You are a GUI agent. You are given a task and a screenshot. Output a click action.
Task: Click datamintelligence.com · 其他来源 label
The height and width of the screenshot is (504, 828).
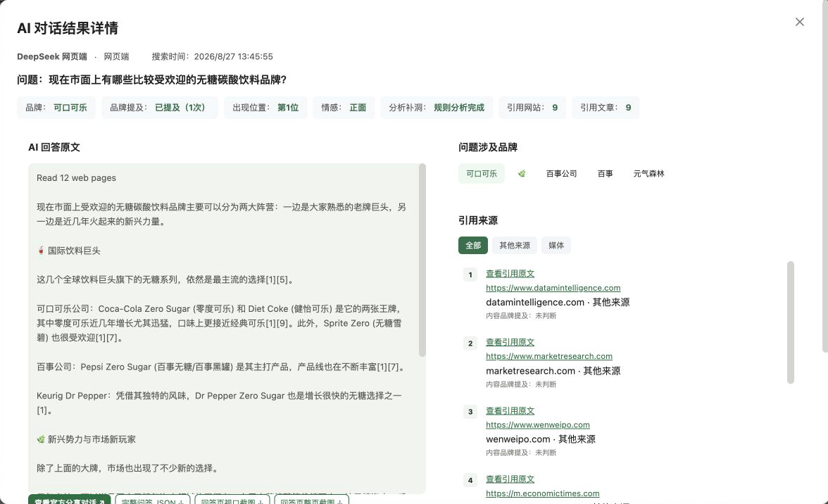[x=558, y=303]
